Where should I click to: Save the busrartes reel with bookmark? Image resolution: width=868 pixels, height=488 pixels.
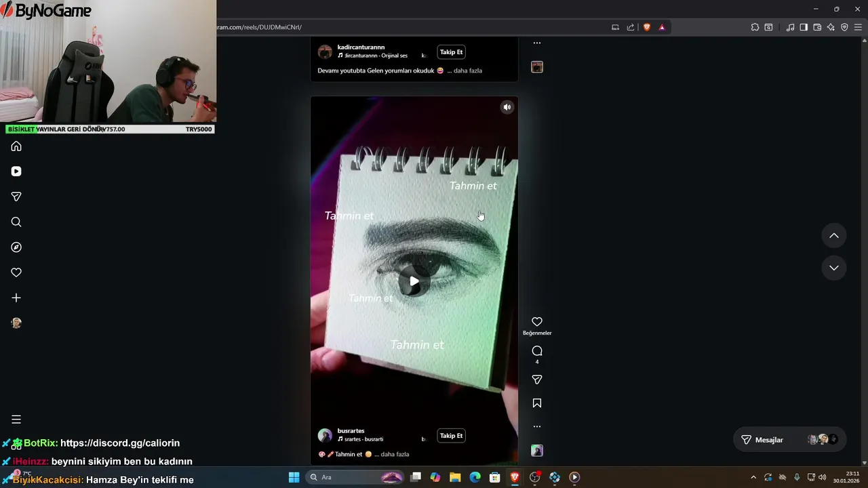click(537, 403)
